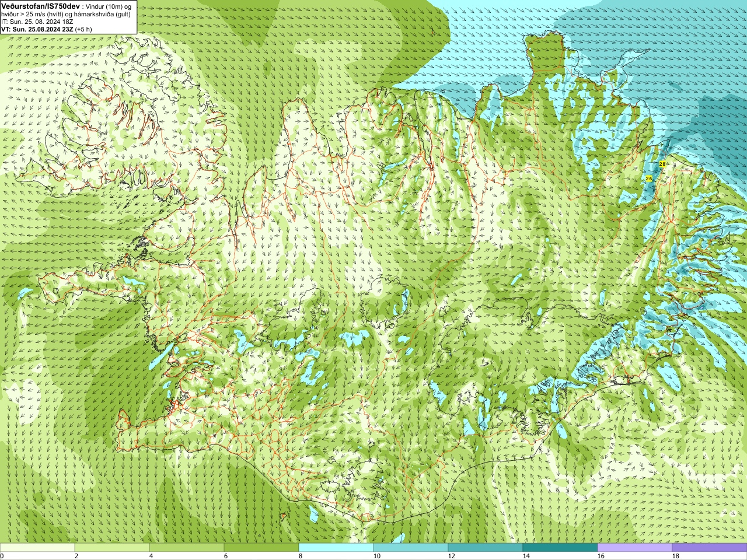Click the legend scale label 0
747x560 pixels.
2,556
